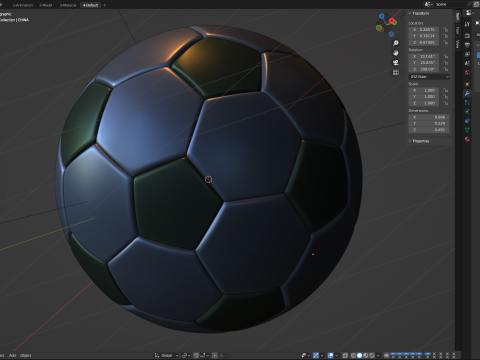Open the Object Constraints tab icon
This screenshot has width=480, height=360.
click(467, 121)
